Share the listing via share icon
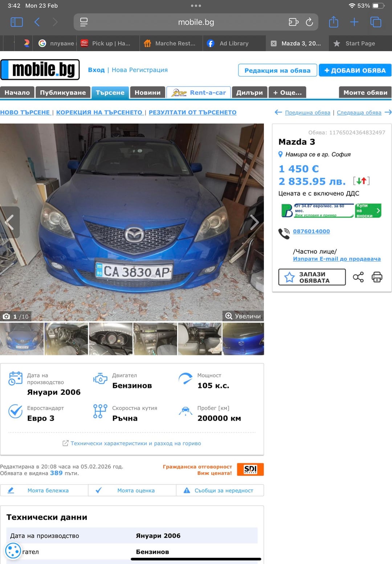 (358, 277)
